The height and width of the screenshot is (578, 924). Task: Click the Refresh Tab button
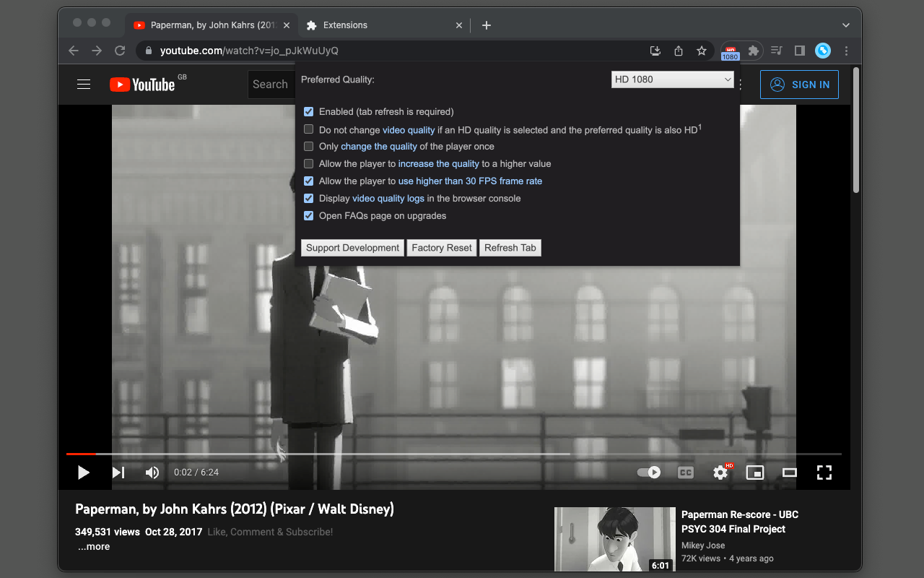[510, 248]
